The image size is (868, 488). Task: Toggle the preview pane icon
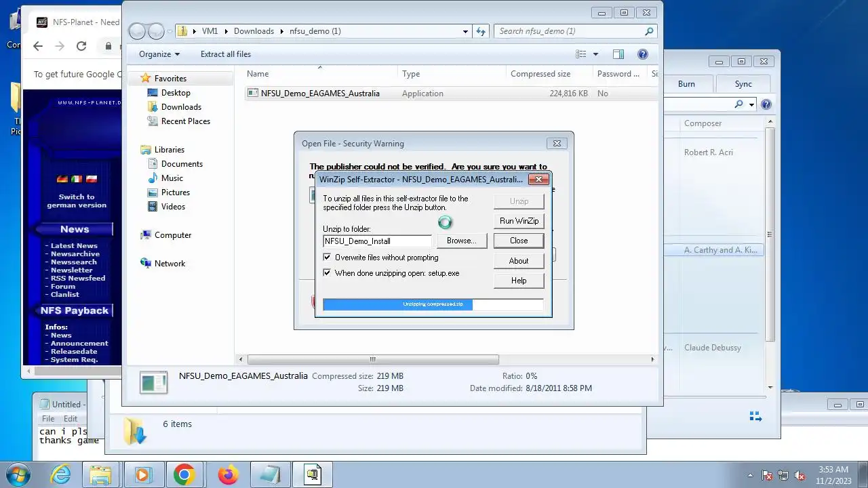[x=618, y=54]
